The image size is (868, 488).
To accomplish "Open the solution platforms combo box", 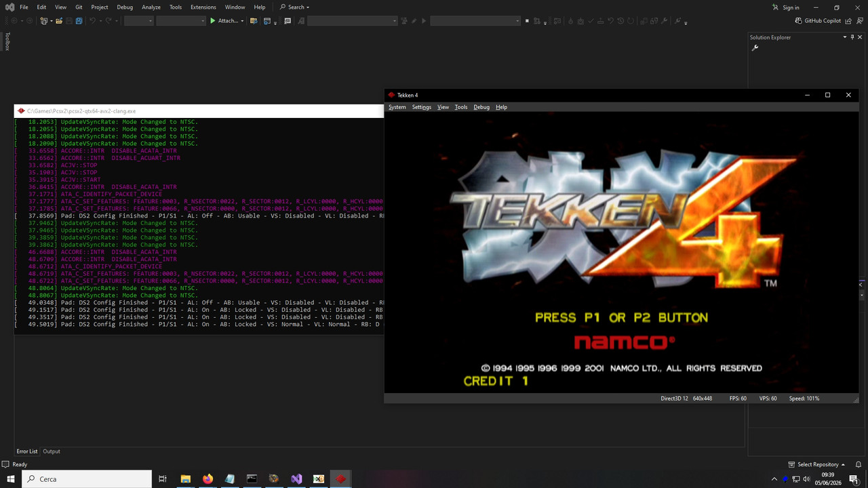I will click(x=181, y=21).
